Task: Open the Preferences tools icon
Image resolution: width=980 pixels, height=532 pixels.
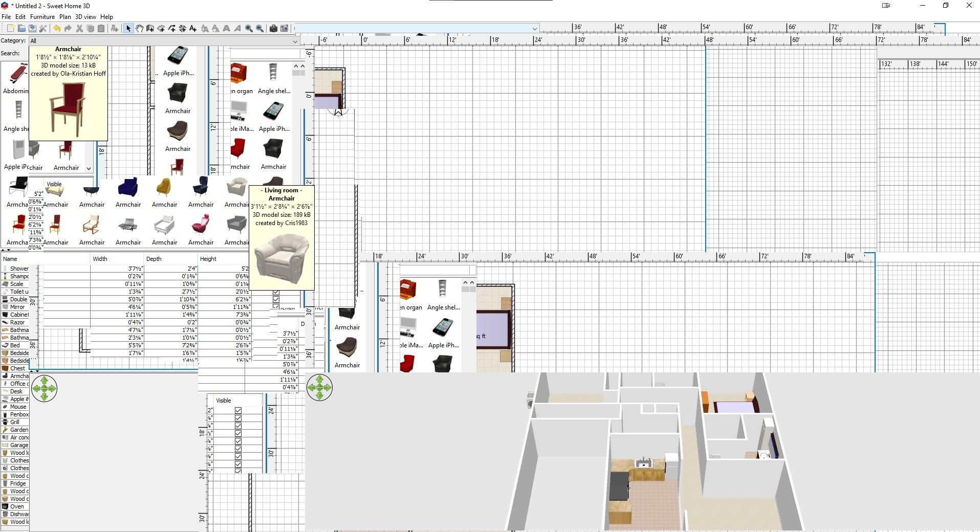Action: click(43, 29)
